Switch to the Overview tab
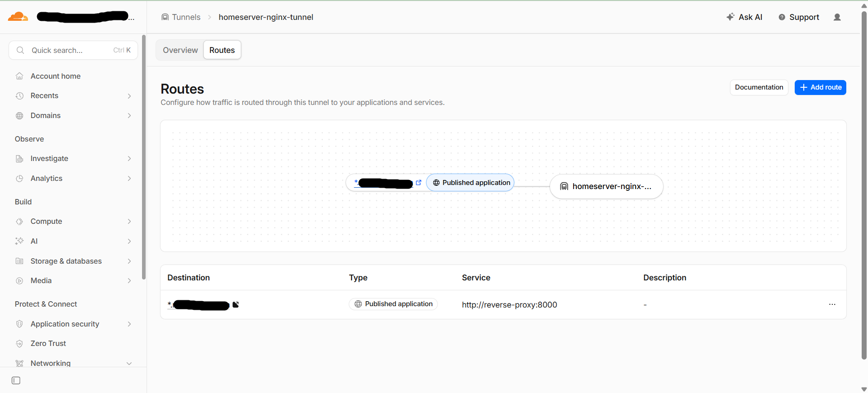This screenshot has width=868, height=393. pos(180,50)
